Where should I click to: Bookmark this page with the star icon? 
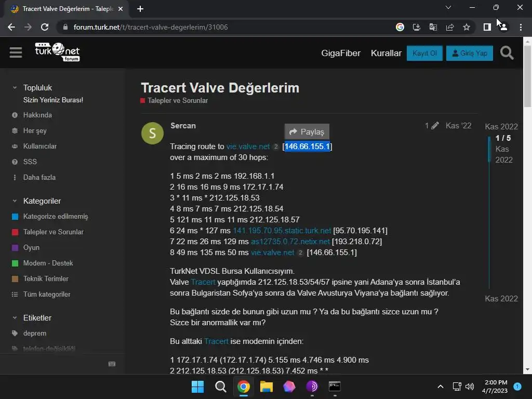click(x=467, y=27)
